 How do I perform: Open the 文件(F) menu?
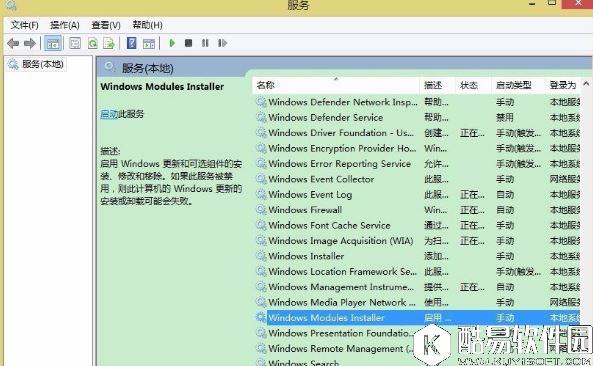coord(25,25)
